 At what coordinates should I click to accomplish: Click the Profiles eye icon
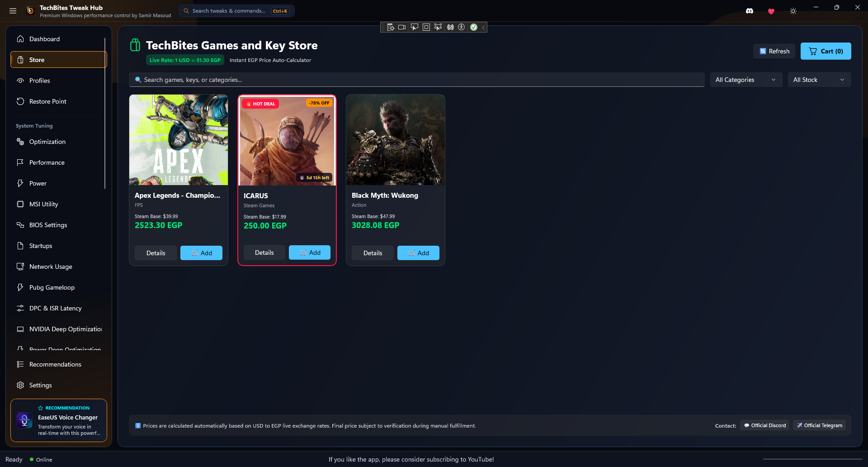pos(20,81)
